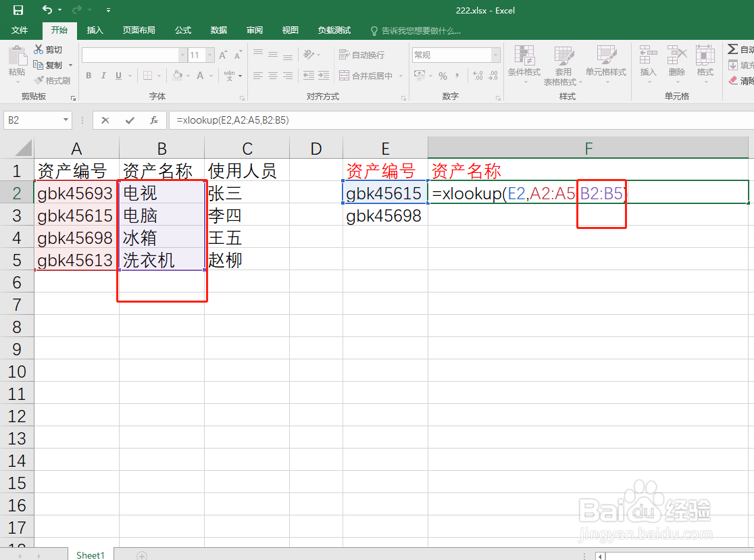Open the Name Box dropdown arrow
The image size is (754, 560).
tap(65, 120)
